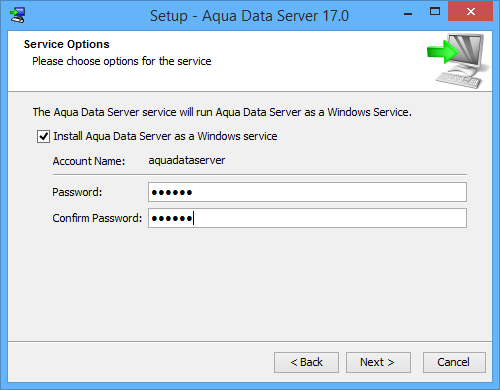
Task: Click the Windows Service description sentence
Action: (x=222, y=112)
